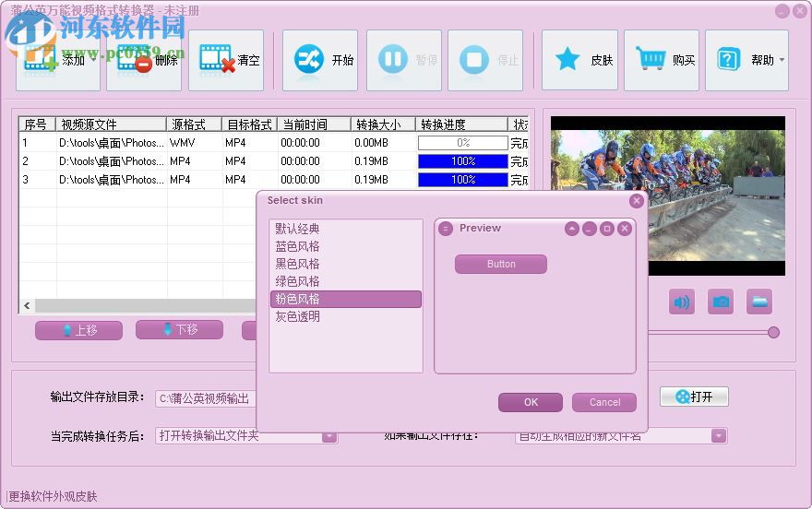
Task: Click the 当前时间 column header
Action: [315, 124]
